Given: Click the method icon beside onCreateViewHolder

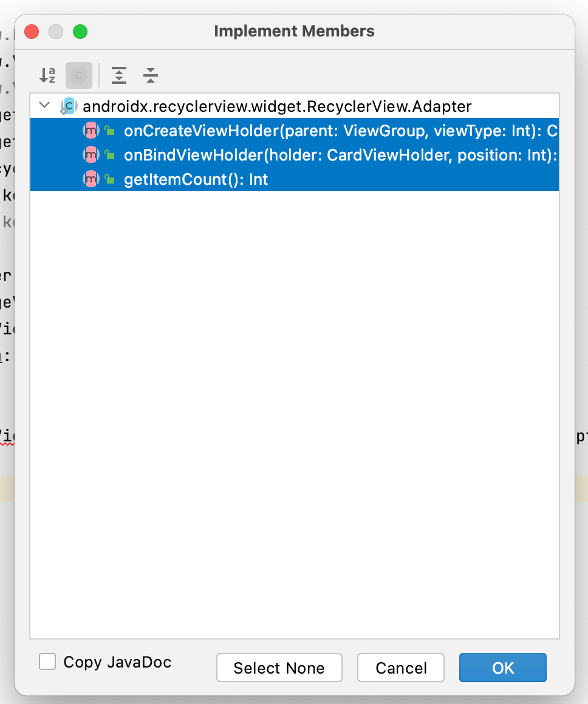Looking at the screenshot, I should click(x=91, y=130).
